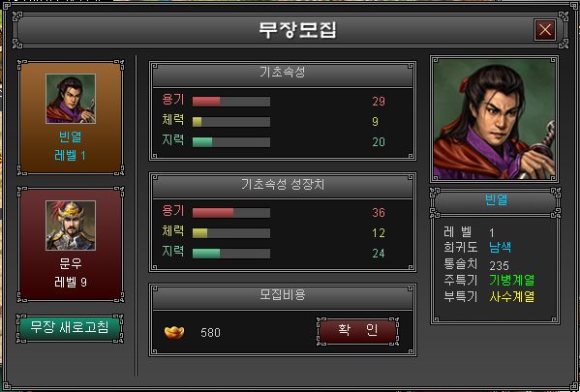Click the 지력 bar in 기초속성 성장치
The image size is (580, 392).
(x=231, y=254)
